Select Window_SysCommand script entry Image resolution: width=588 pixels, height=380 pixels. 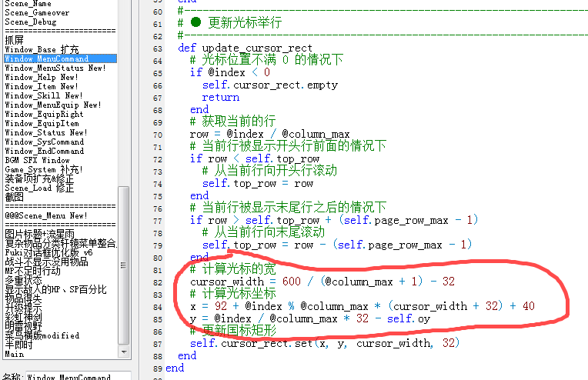(x=45, y=142)
